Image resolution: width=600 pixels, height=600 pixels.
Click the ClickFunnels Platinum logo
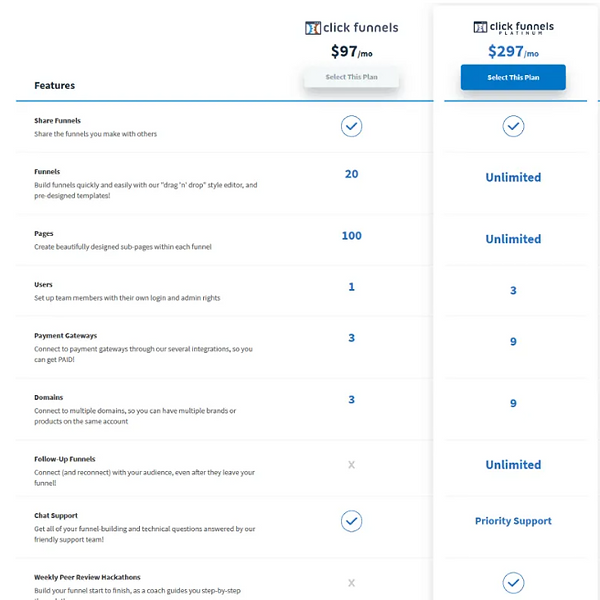513,28
